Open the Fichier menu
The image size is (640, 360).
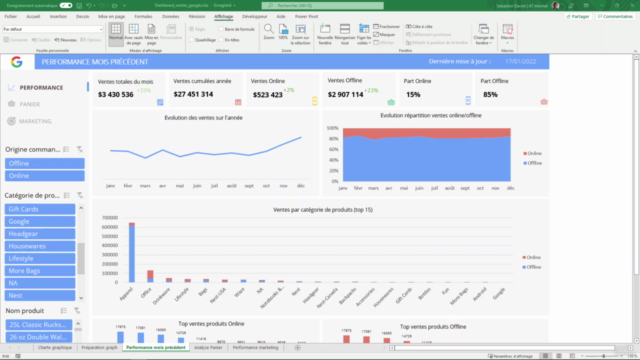point(11,17)
